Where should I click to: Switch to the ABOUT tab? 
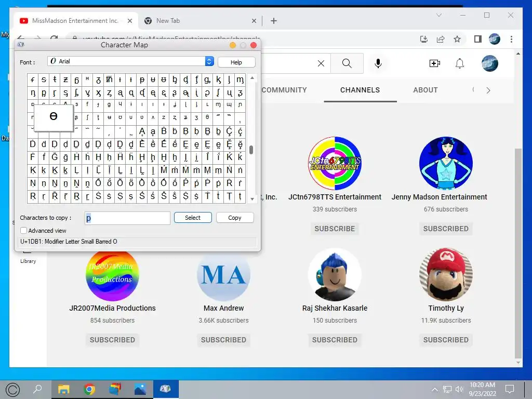tap(425, 90)
